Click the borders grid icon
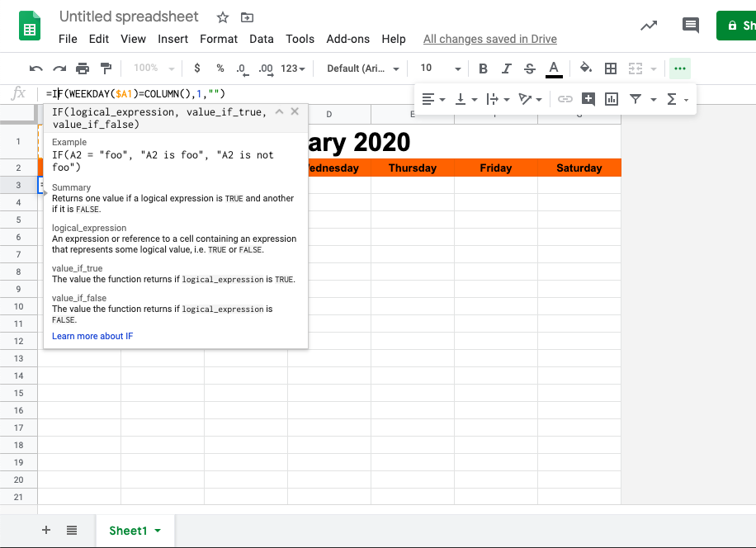The height and width of the screenshot is (548, 756). click(611, 68)
